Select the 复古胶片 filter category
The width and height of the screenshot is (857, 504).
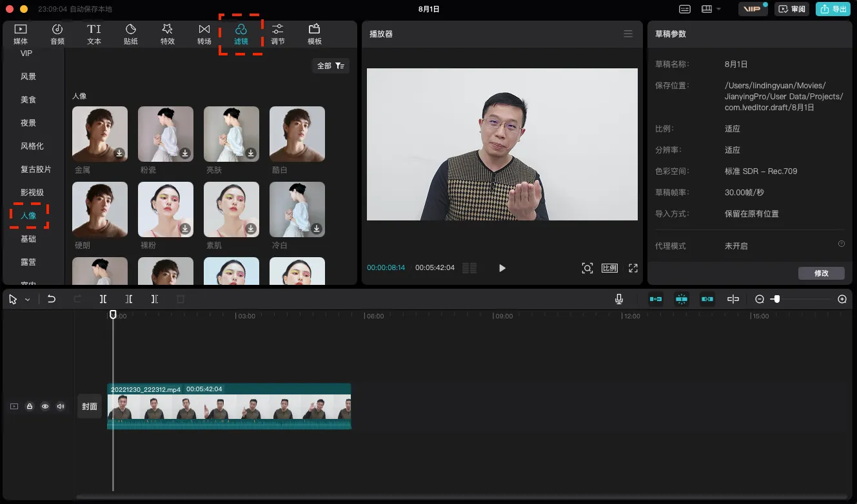pos(36,170)
